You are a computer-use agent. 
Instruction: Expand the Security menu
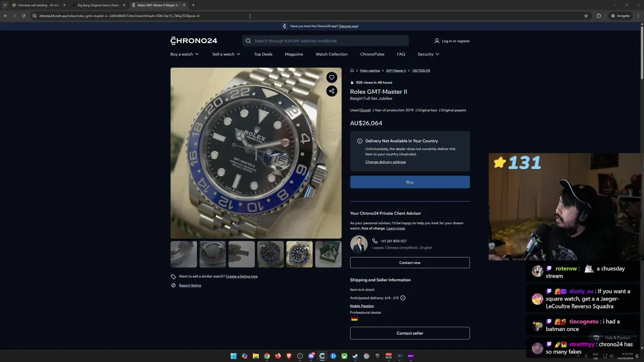click(x=428, y=54)
